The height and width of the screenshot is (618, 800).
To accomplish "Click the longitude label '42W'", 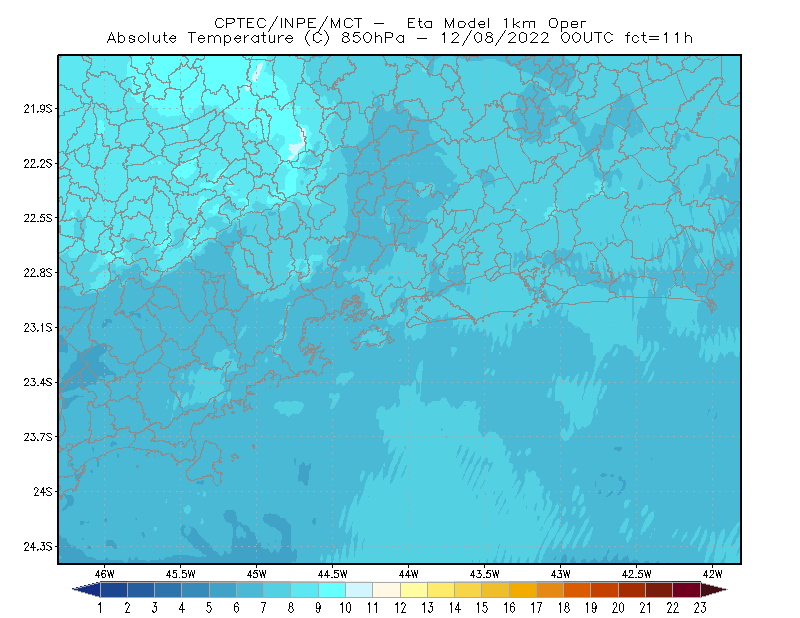I will tap(713, 574).
